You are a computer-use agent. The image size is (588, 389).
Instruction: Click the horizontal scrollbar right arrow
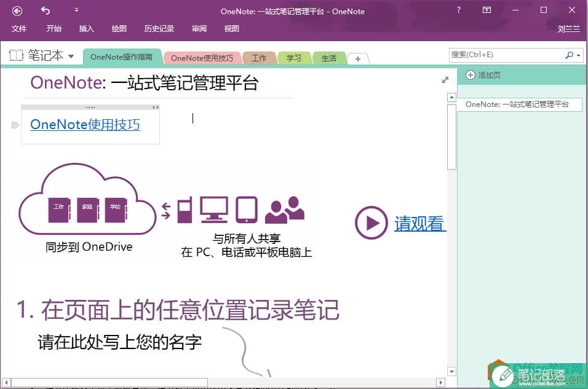[440, 383]
